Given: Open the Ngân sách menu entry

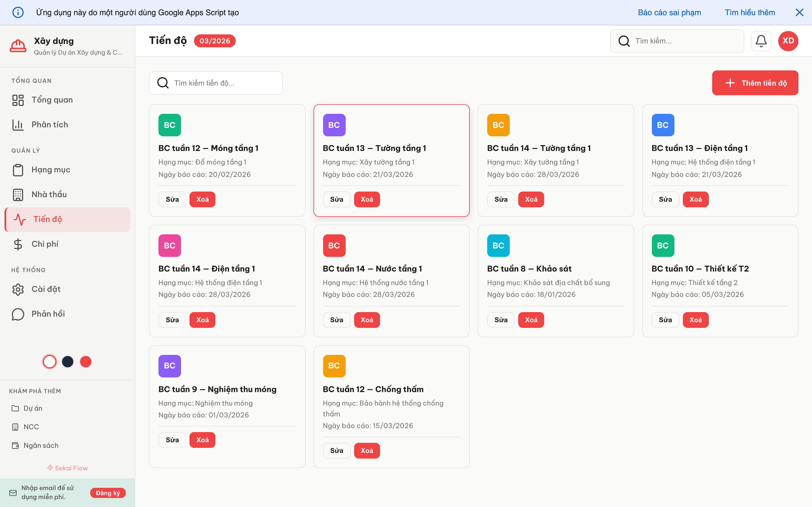Looking at the screenshot, I should pyautogui.click(x=42, y=445).
